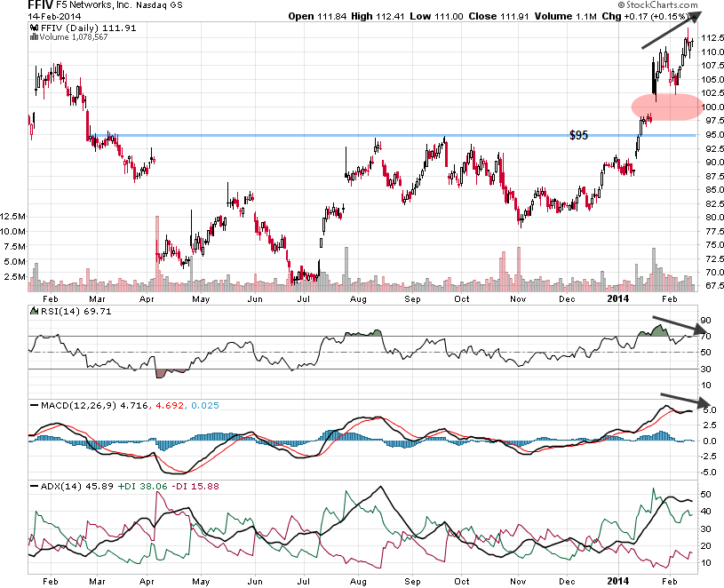Click the Aug label on the price chart date axis
724x588 pixels.
(x=358, y=299)
